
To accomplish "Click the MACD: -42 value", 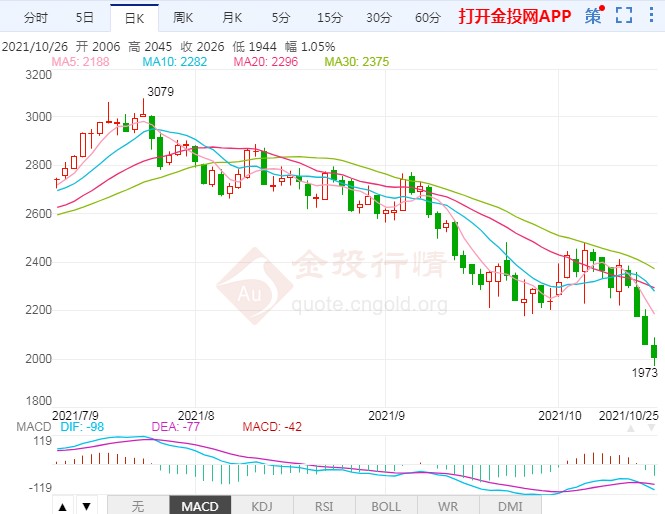I will click(272, 427).
